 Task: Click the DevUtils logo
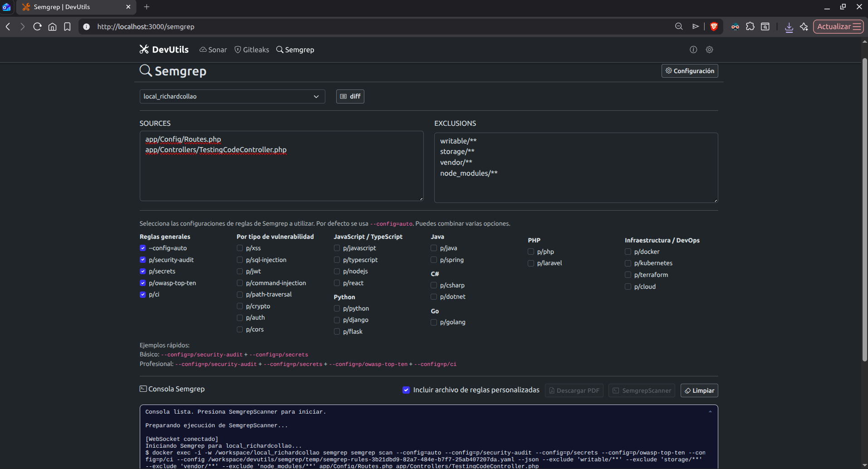(x=164, y=49)
